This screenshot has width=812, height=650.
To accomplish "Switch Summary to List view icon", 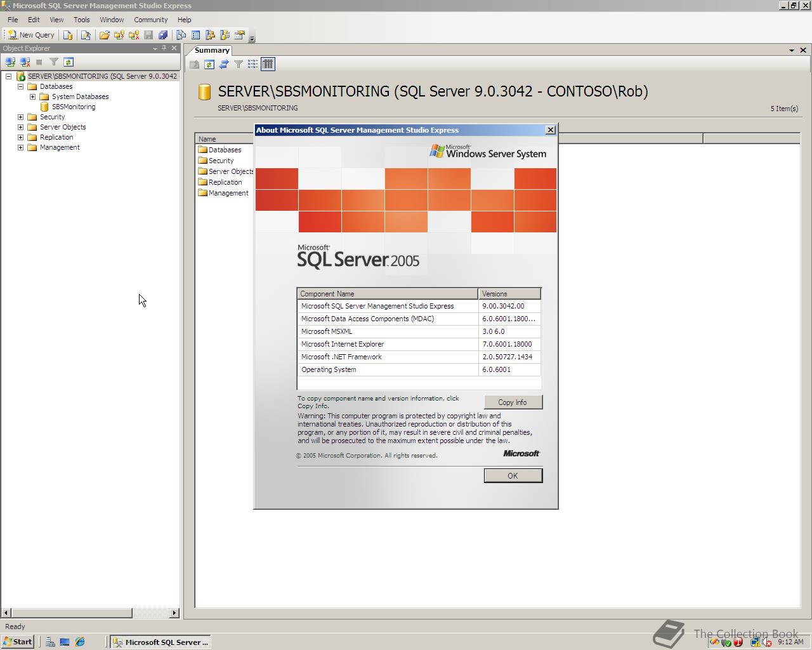I will coord(253,64).
